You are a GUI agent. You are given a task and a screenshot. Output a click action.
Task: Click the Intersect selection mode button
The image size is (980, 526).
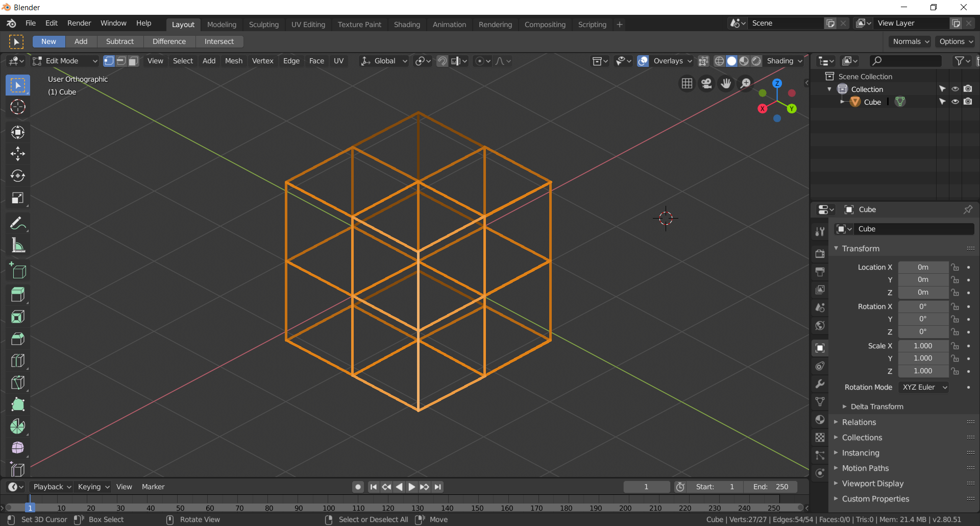[x=219, y=41]
